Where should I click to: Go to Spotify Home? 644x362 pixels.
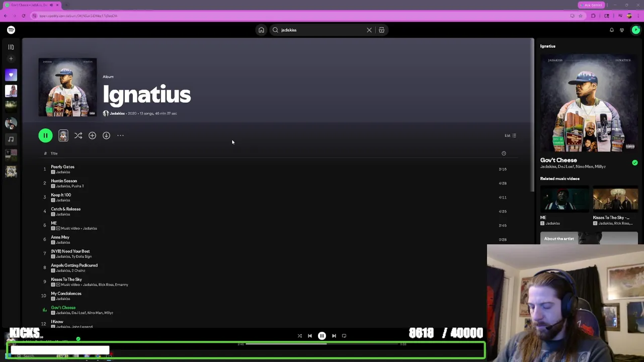261,30
